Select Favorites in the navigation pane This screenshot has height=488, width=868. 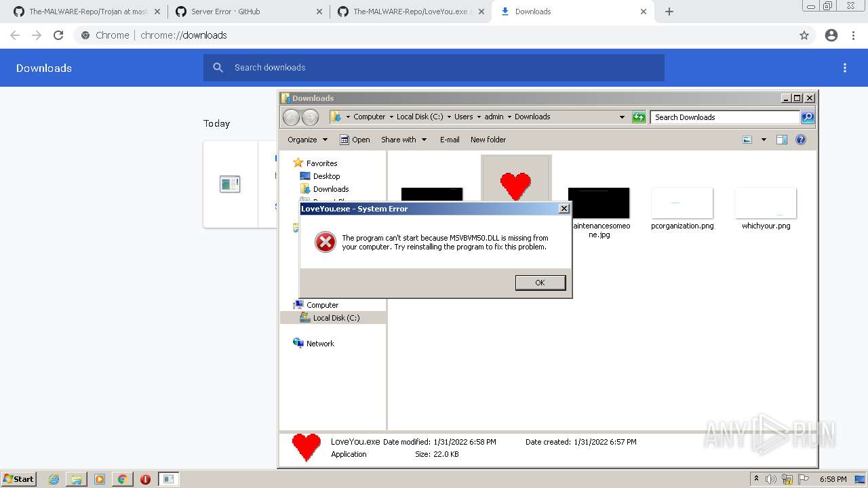pos(321,163)
